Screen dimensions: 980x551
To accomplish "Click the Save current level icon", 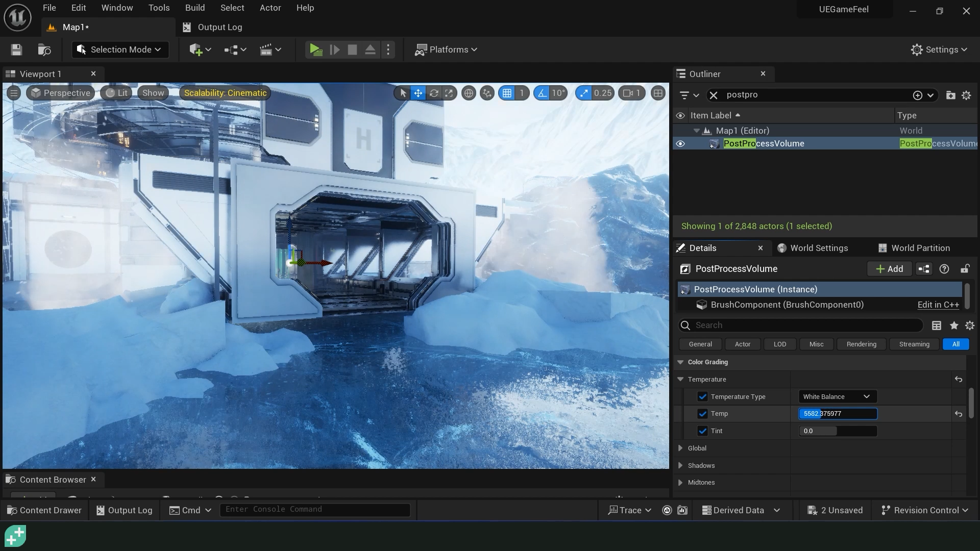I will point(16,49).
